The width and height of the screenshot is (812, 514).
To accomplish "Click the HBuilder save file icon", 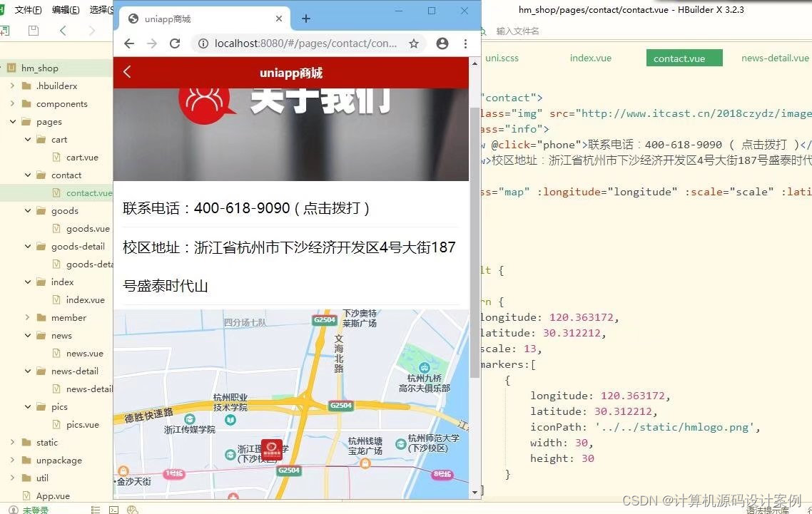I will tap(34, 31).
